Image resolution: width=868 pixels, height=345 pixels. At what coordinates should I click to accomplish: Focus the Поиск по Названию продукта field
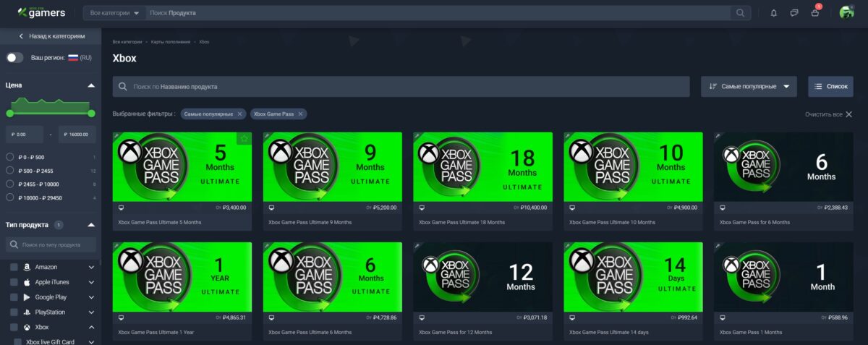pos(401,86)
